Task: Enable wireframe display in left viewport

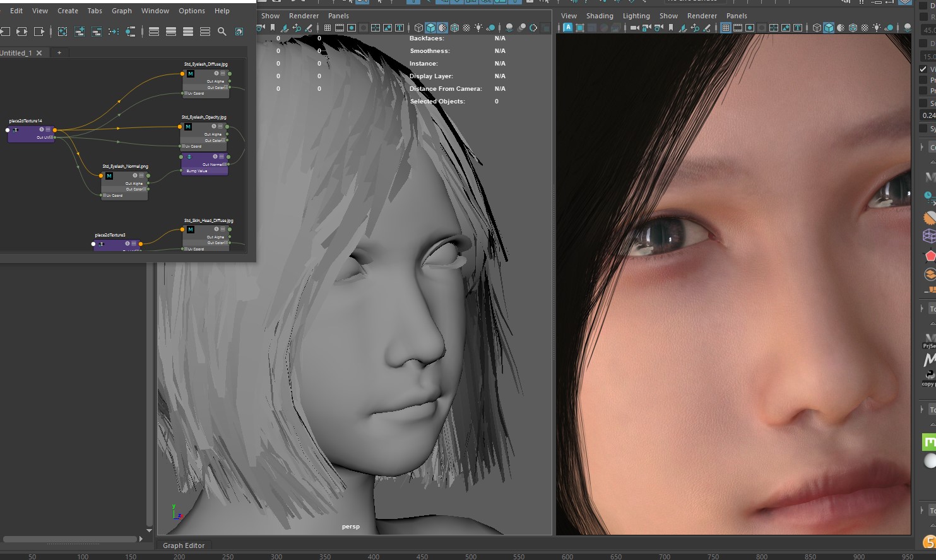Action: click(x=418, y=28)
